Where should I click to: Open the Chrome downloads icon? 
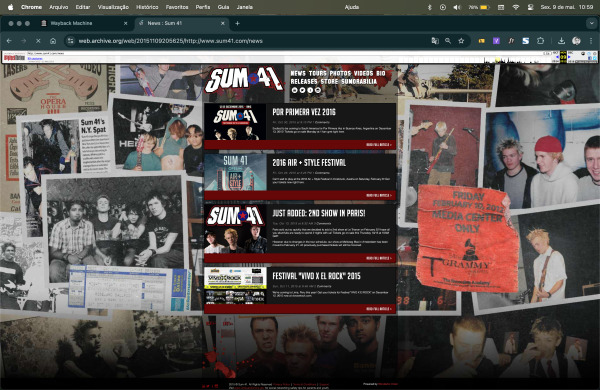tap(561, 41)
